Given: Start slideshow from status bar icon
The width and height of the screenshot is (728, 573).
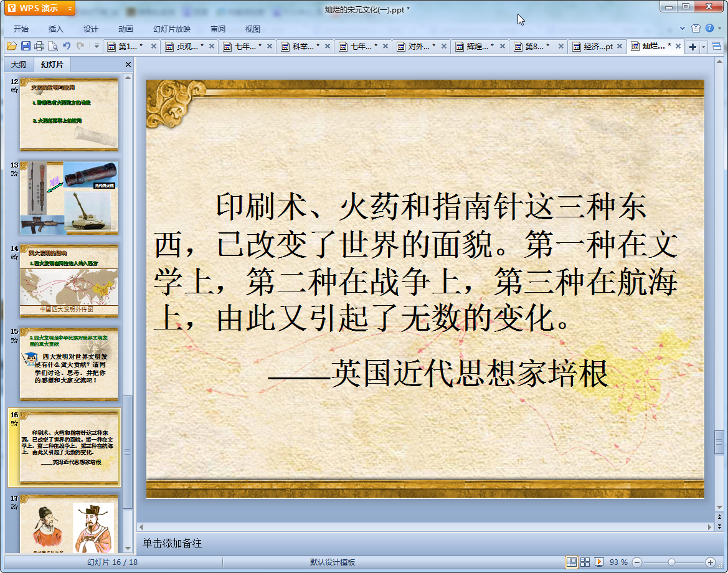Looking at the screenshot, I should pyautogui.click(x=599, y=562).
